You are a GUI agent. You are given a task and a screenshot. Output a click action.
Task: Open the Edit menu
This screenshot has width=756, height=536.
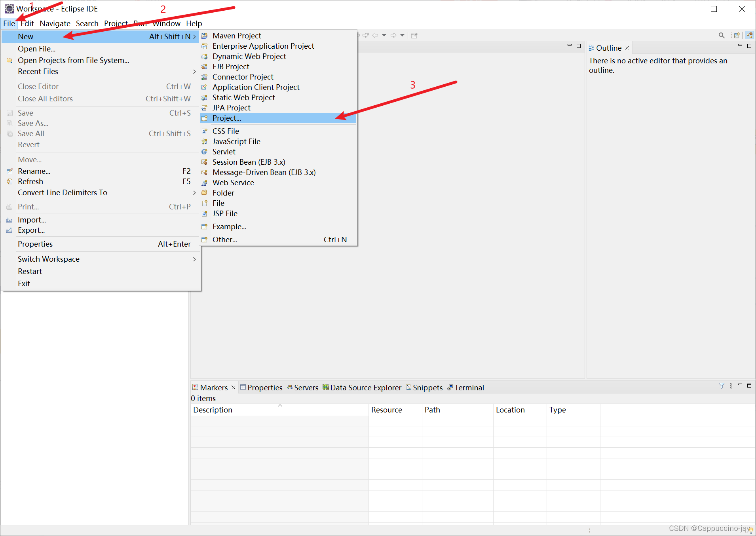pos(27,24)
